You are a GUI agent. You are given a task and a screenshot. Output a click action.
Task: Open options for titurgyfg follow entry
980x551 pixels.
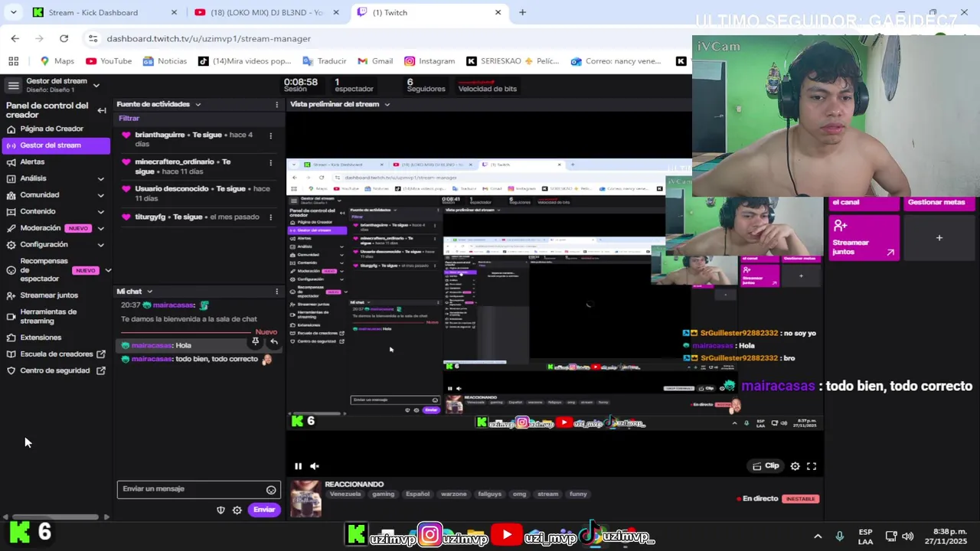coord(270,217)
